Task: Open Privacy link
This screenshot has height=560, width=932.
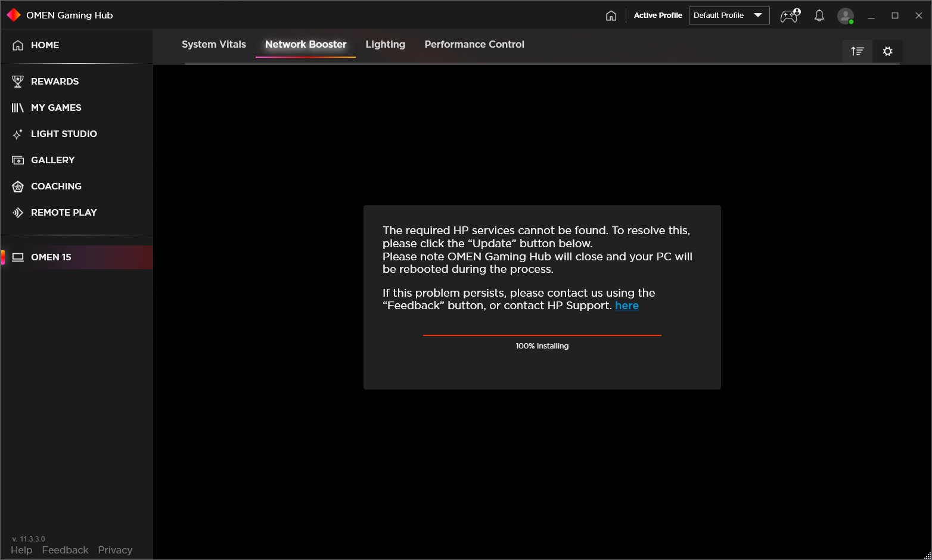Action: 115,550
